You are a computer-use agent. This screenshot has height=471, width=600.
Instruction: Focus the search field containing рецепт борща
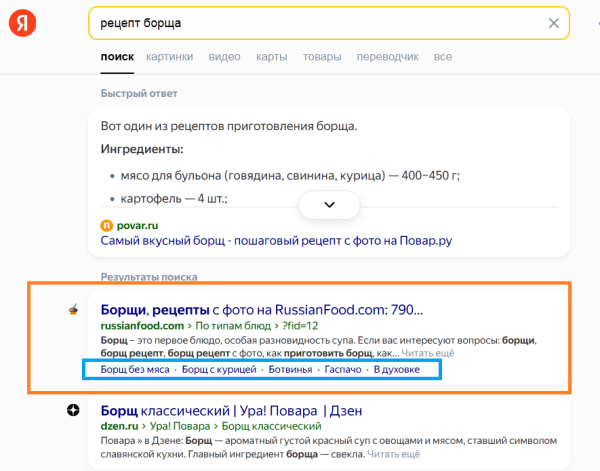[329, 23]
